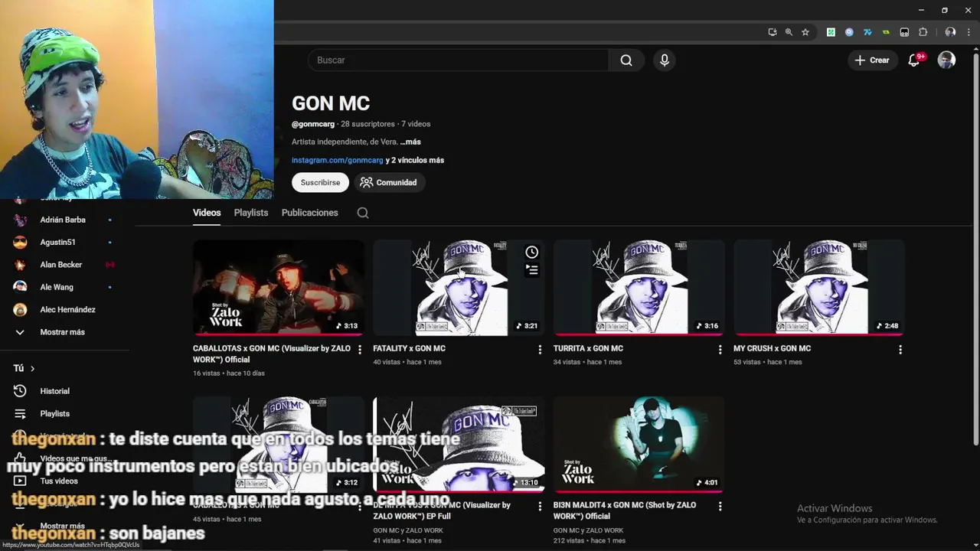The image size is (980, 551).
Task: Add FATALITY video to Watch Later
Action: (531, 252)
